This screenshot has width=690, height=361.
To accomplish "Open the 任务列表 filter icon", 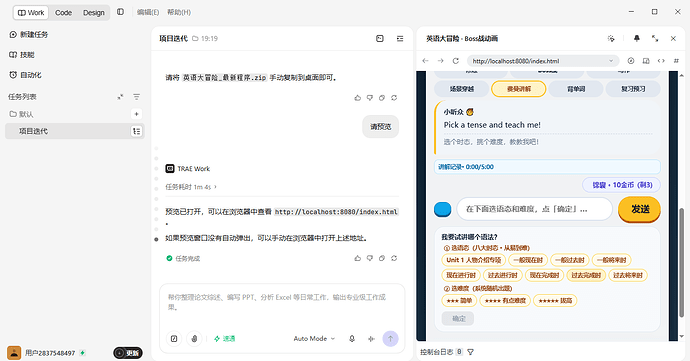I will pos(136,97).
